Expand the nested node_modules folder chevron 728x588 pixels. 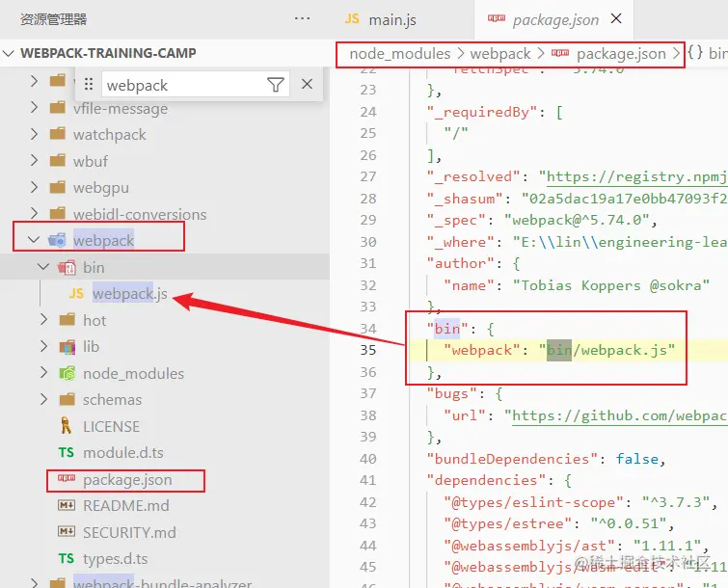[44, 373]
